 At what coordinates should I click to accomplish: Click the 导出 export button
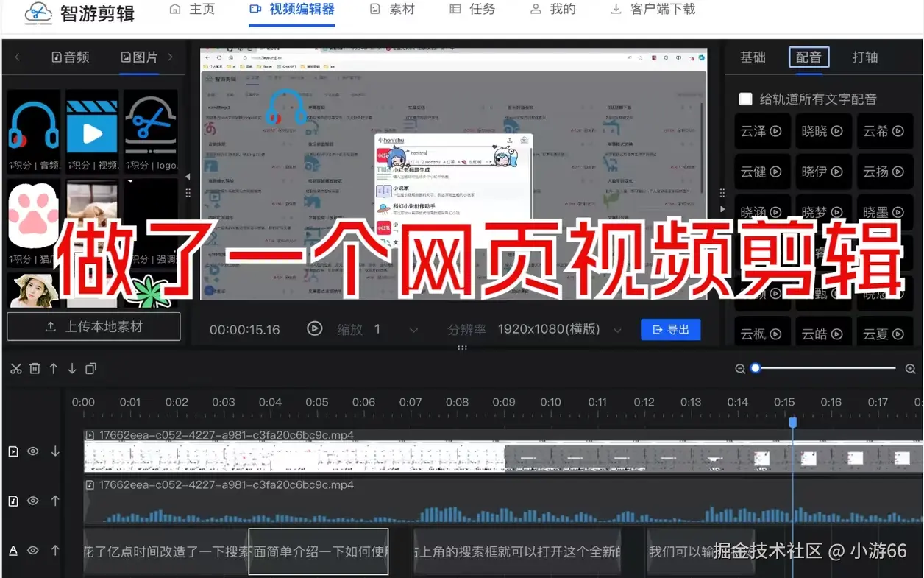670,329
